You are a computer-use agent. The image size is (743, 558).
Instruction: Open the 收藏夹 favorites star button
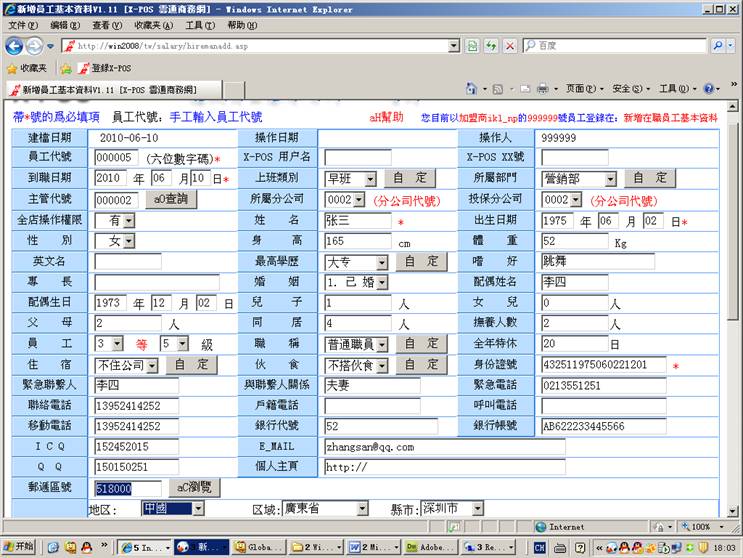[x=26, y=68]
